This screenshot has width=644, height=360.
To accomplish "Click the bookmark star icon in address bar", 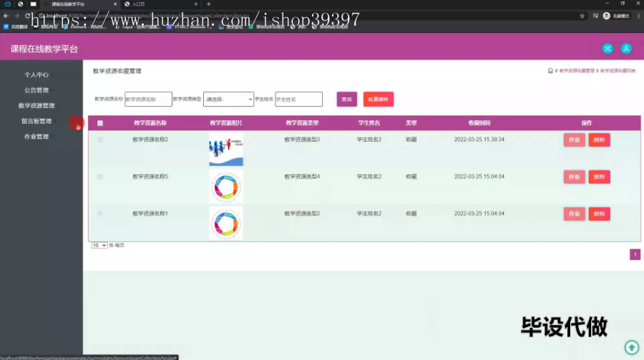I will pos(582,16).
